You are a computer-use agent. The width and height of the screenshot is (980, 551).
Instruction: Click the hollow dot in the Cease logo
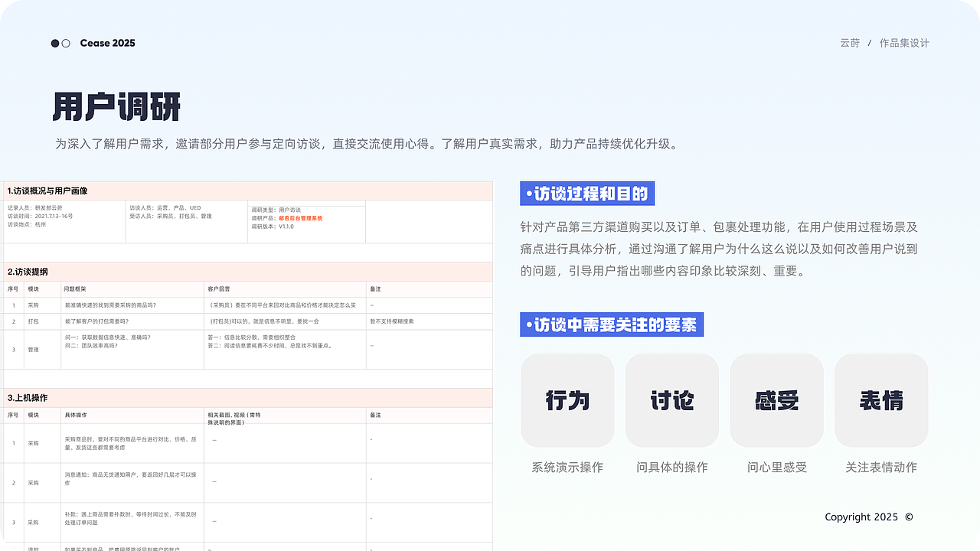pos(65,43)
